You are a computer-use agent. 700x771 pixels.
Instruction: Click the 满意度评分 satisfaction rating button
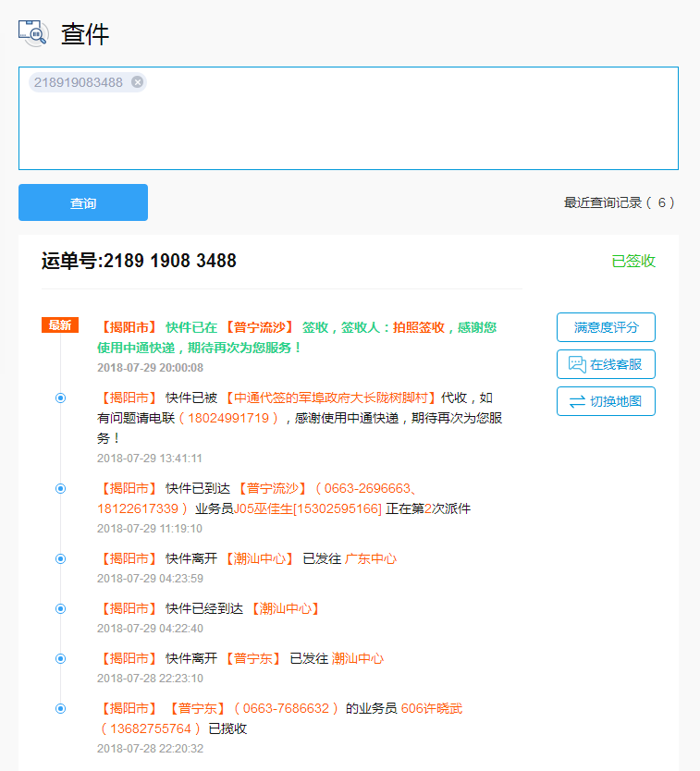pos(606,327)
